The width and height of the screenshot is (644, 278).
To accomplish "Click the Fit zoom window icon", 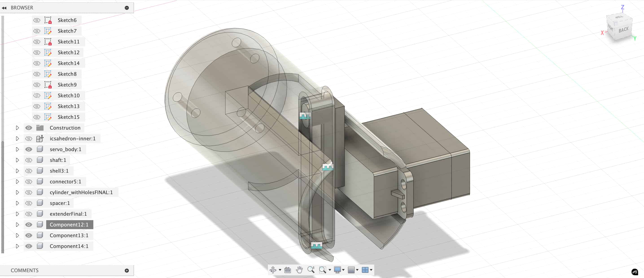I will tap(322, 270).
